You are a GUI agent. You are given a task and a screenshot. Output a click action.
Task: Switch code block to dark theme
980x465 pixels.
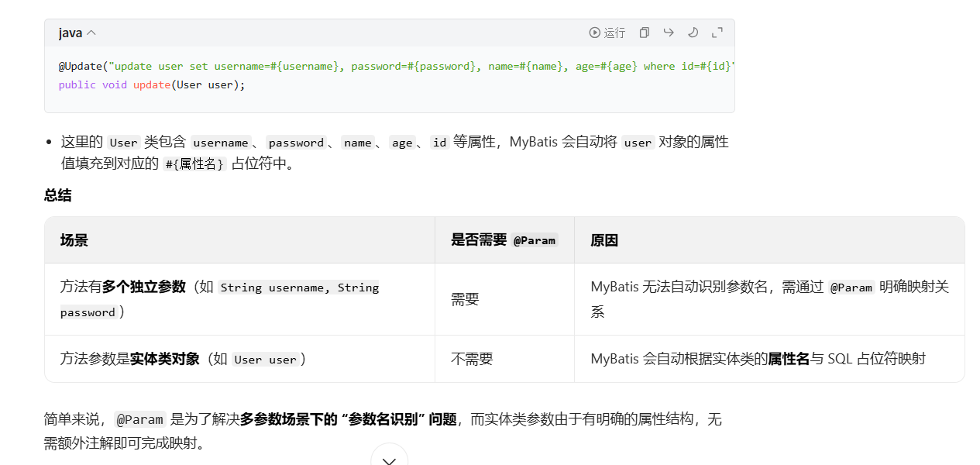click(693, 33)
